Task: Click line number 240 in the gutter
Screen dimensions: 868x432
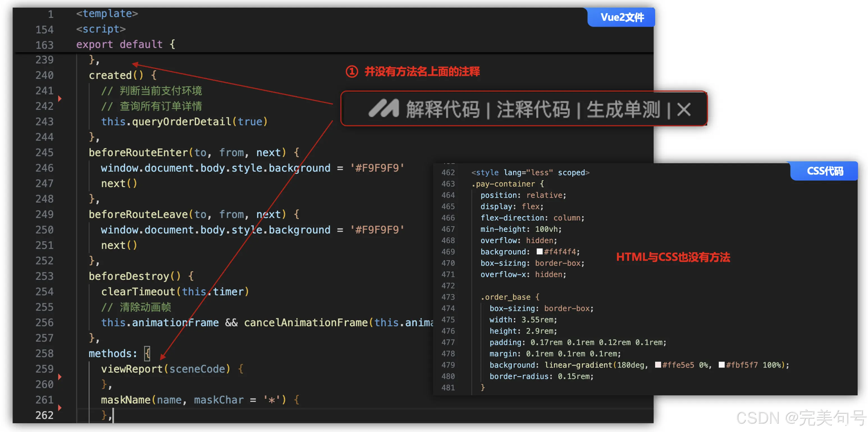Action: click(44, 75)
